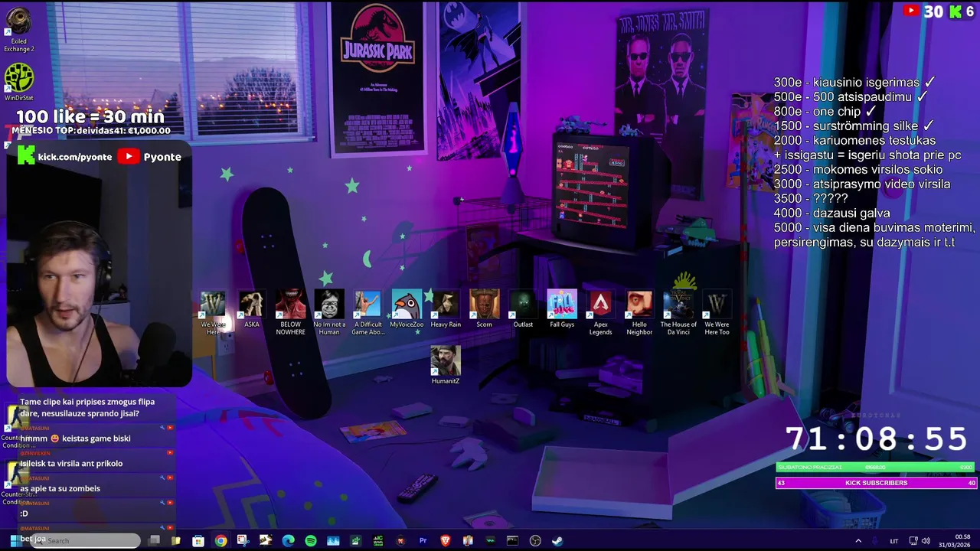Click chat message 'as apie ta su zombeis'
This screenshot has width=980, height=551.
[60, 488]
